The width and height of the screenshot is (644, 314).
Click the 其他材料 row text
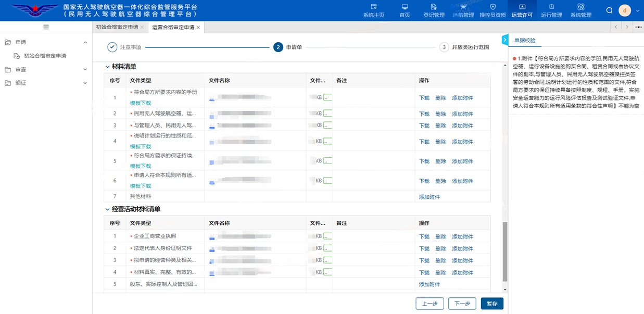point(141,196)
